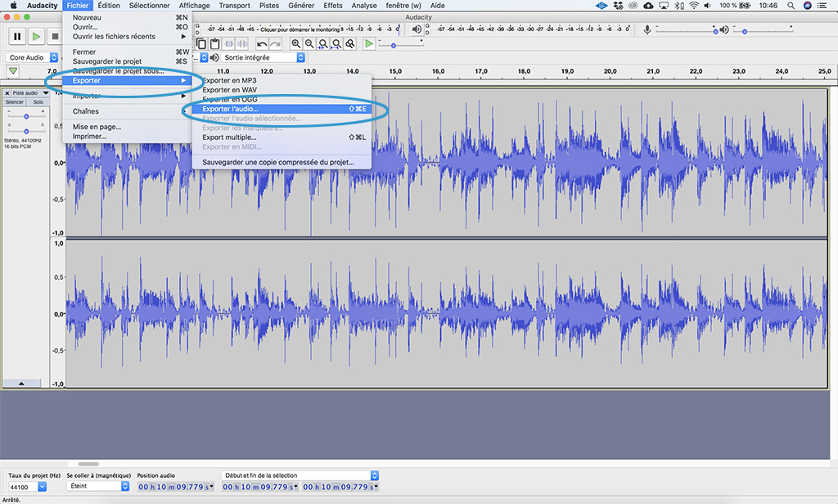The width and height of the screenshot is (838, 504).
Task: Click the Zoom Toggle icon
Action: pos(350,44)
